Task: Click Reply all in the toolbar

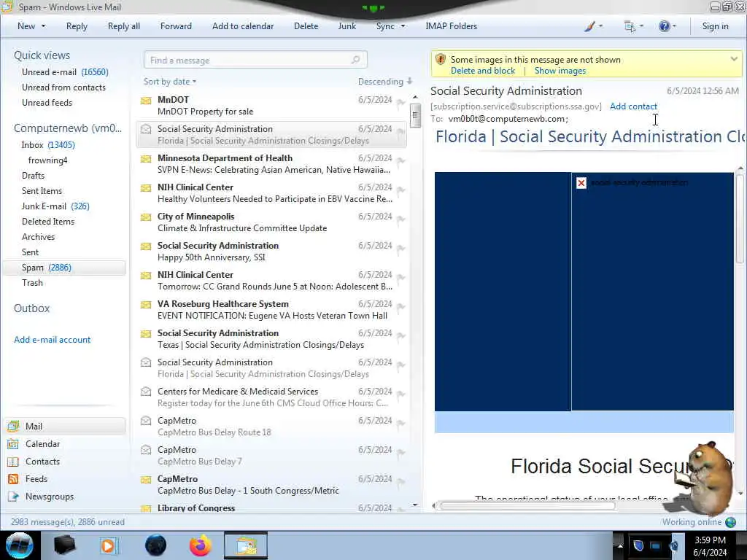Action: click(124, 26)
